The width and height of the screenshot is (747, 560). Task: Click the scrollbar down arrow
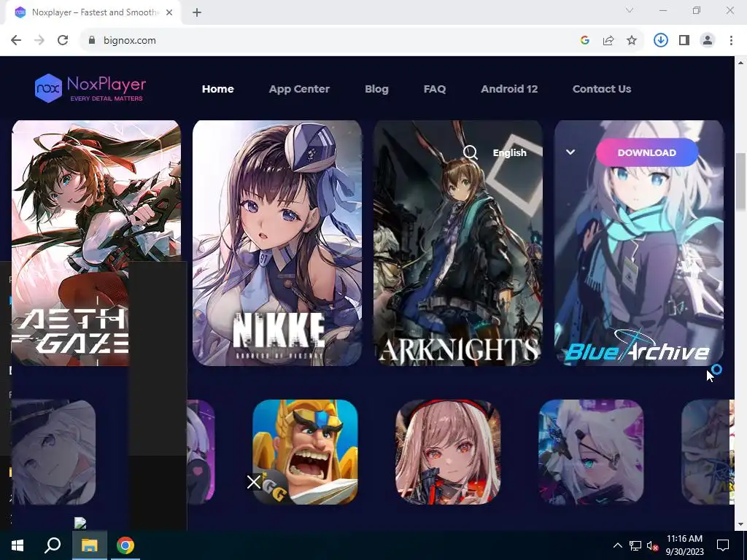(740, 524)
